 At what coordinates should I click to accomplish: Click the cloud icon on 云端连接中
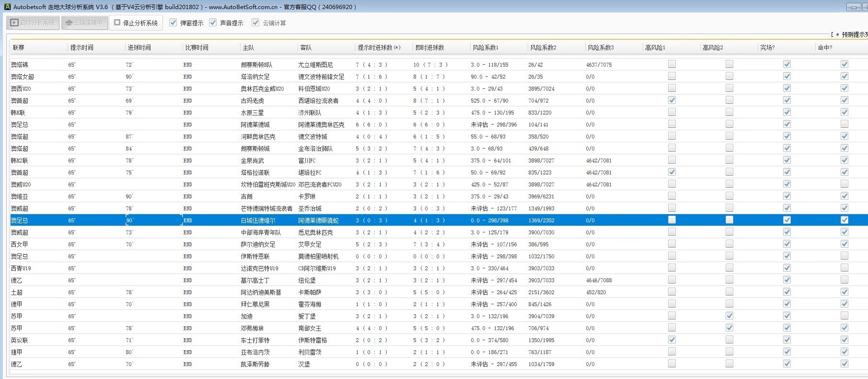click(69, 23)
